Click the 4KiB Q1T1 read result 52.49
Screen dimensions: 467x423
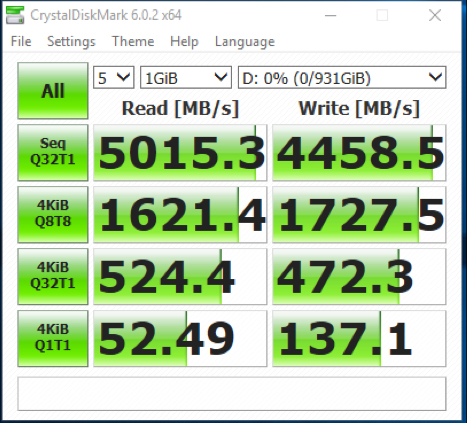coord(180,338)
